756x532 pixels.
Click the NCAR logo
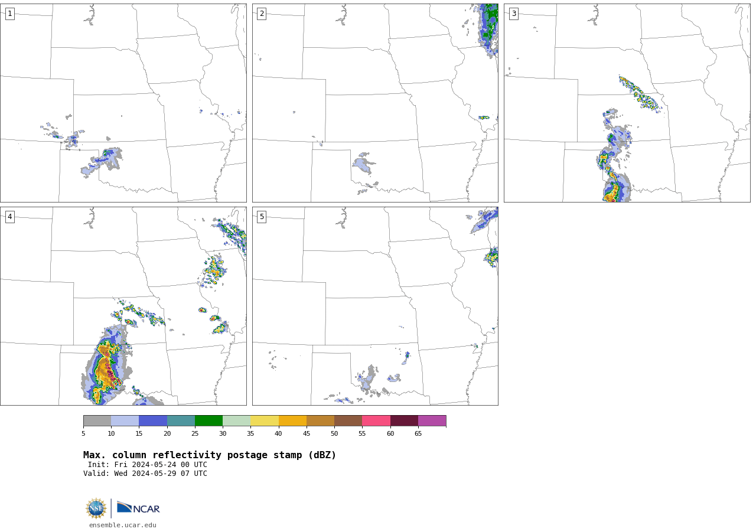pyautogui.click(x=138, y=508)
